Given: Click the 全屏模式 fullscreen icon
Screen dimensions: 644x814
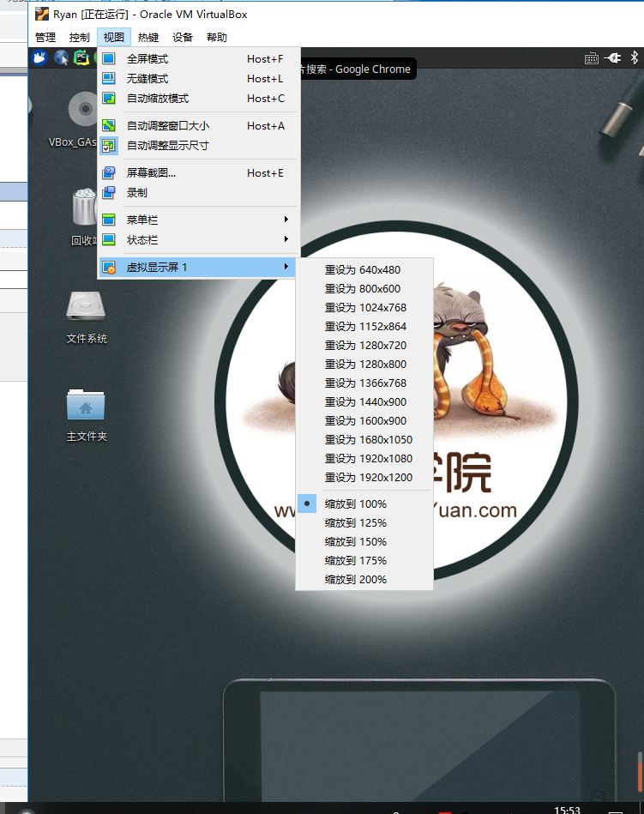Looking at the screenshot, I should (108, 58).
